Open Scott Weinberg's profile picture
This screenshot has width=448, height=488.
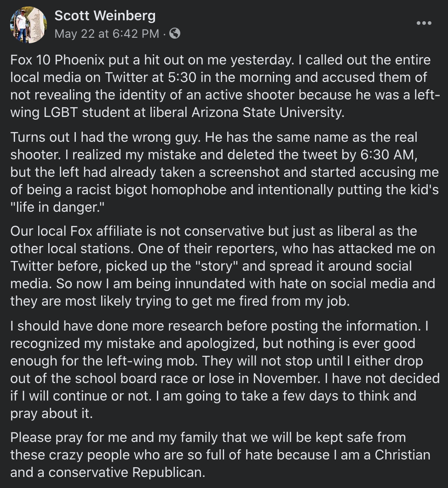coord(29,25)
